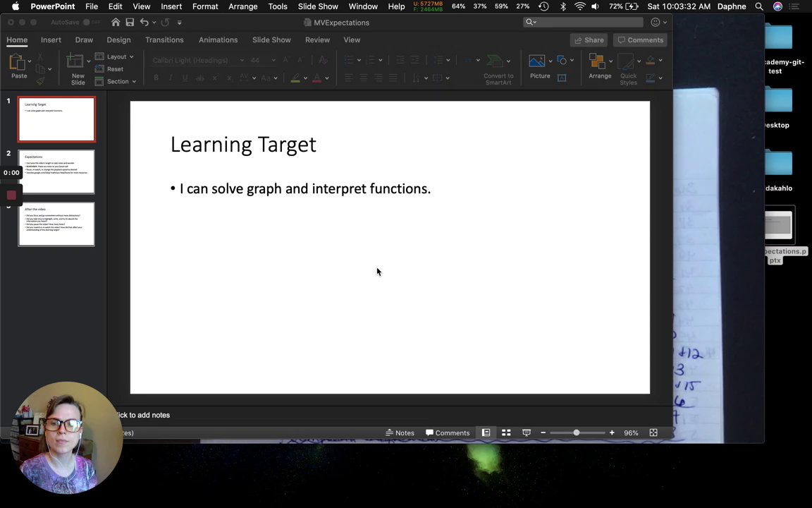Undo the last action

click(144, 23)
